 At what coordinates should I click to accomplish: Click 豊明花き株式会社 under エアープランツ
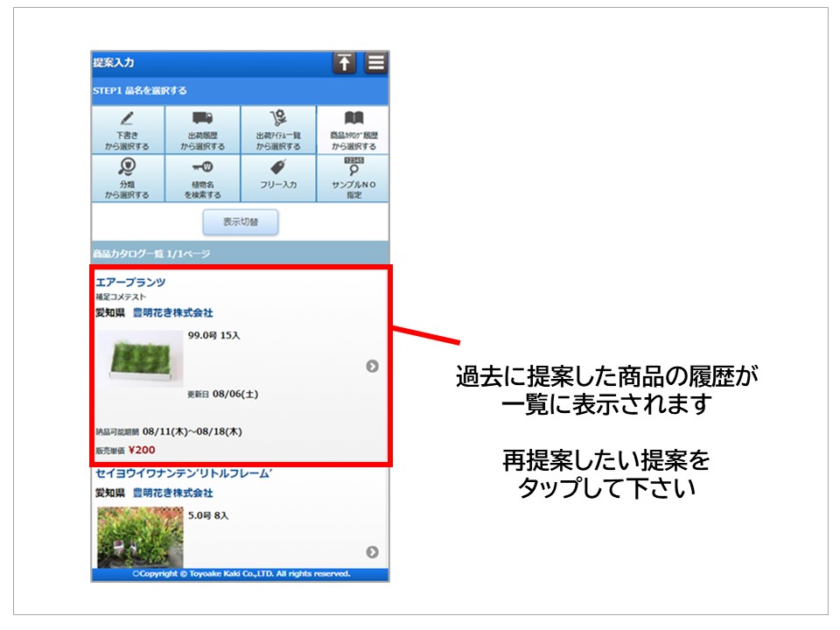(x=172, y=312)
